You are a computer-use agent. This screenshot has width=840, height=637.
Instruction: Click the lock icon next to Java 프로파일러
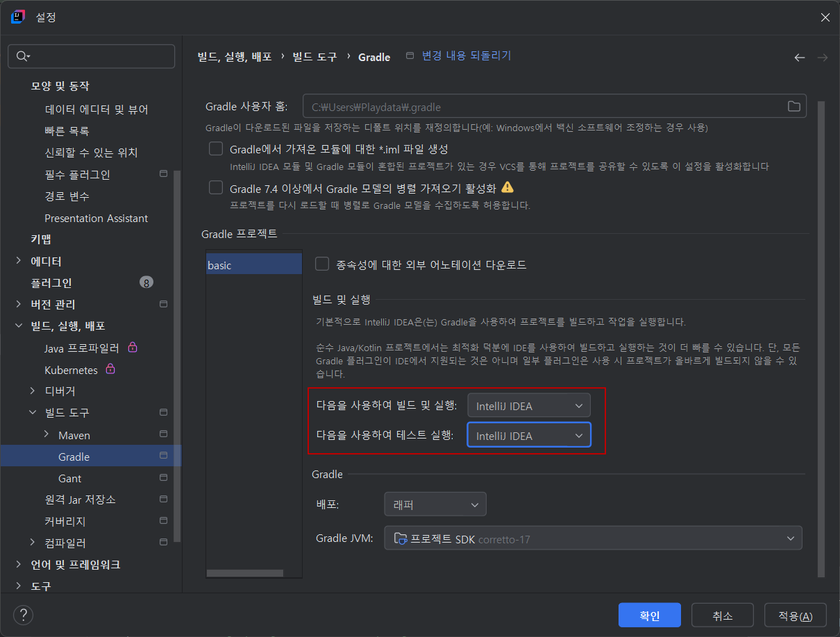tap(133, 347)
